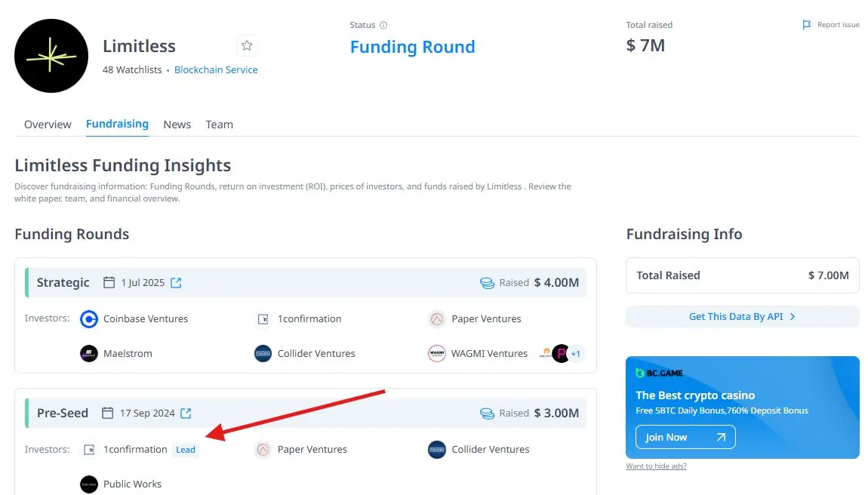Open Collider Ventures name in the Strategic round

pos(316,354)
